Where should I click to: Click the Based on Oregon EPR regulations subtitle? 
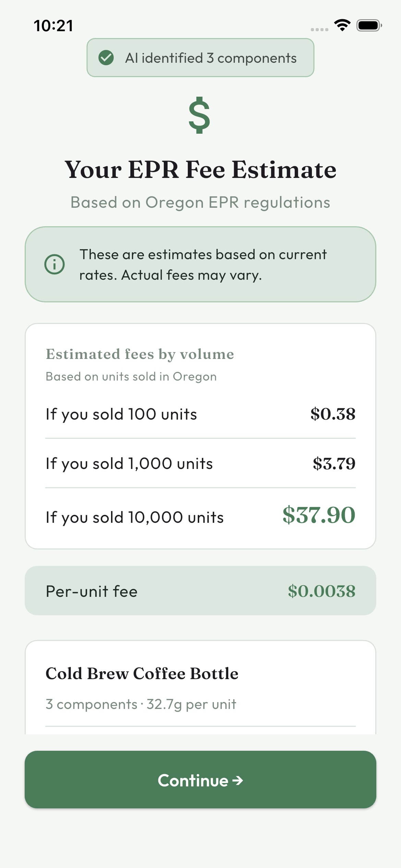point(200,202)
